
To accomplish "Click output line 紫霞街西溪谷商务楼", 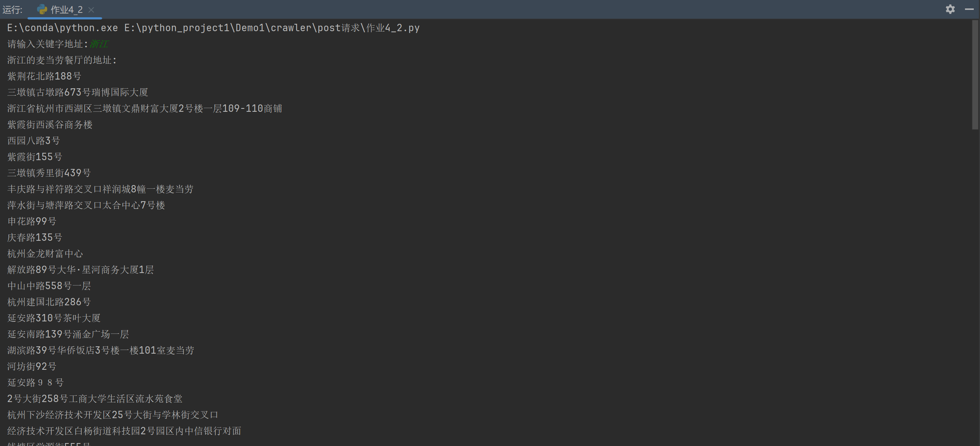I will pos(50,125).
